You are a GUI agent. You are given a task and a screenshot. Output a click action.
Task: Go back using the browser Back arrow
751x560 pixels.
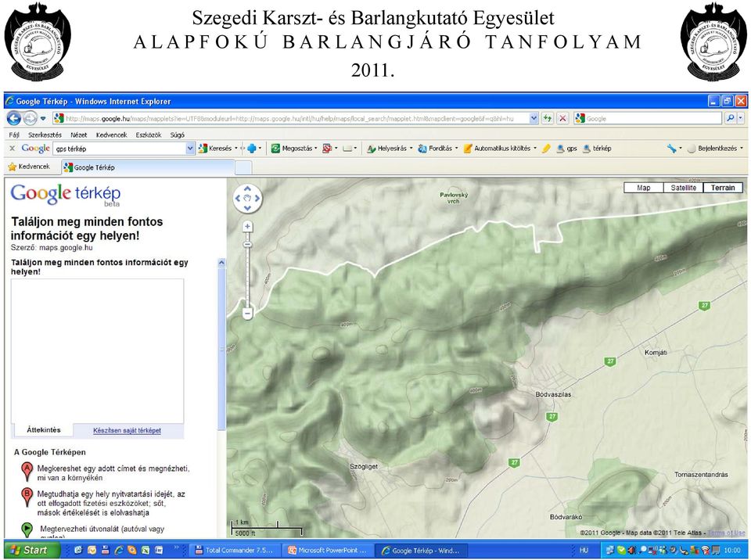[x=14, y=118]
